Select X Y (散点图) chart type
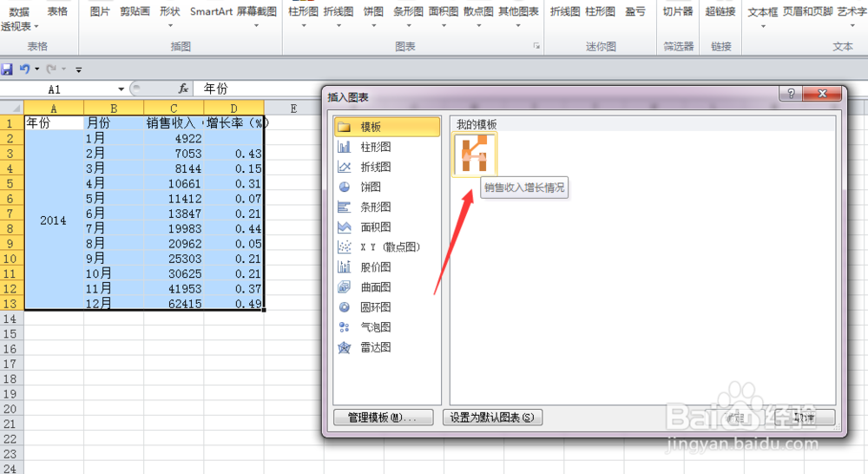 [x=387, y=247]
